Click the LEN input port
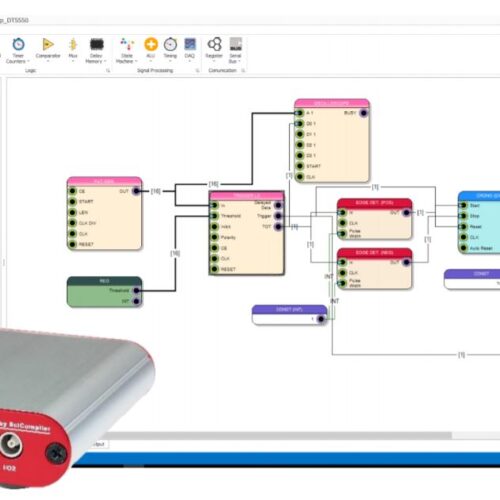This screenshot has height=500, width=500. pyautogui.click(x=72, y=212)
